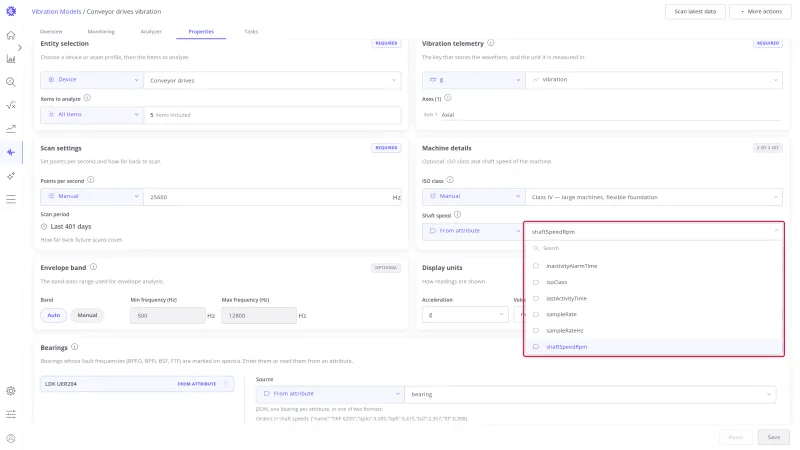Click the icon on LDK UER204 bearing row
The image size is (800, 450).
(226, 384)
